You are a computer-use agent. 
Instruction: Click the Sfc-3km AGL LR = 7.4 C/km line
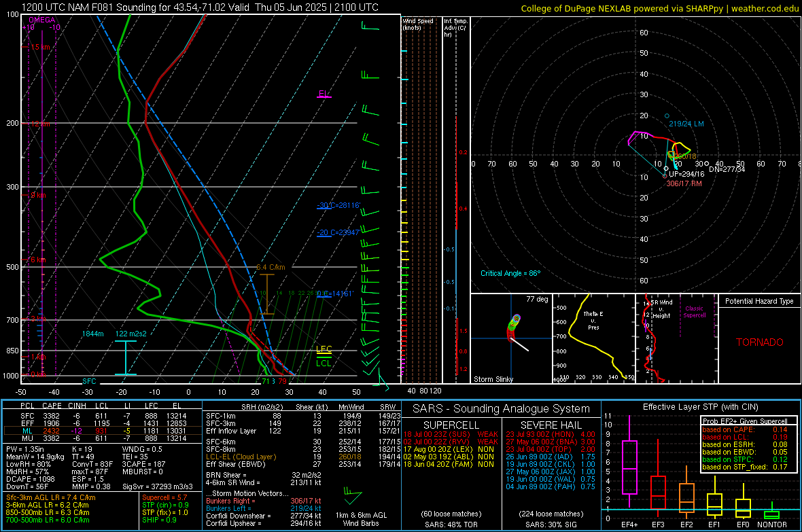click(51, 497)
